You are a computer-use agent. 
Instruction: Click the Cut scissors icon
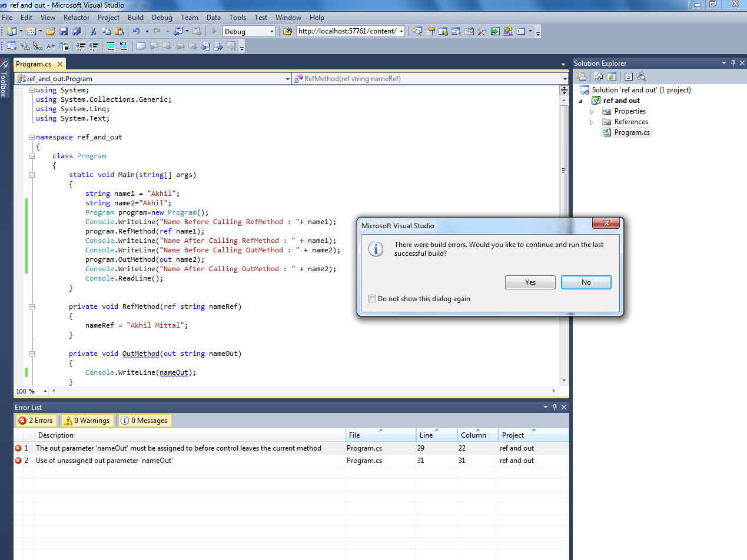[93, 31]
